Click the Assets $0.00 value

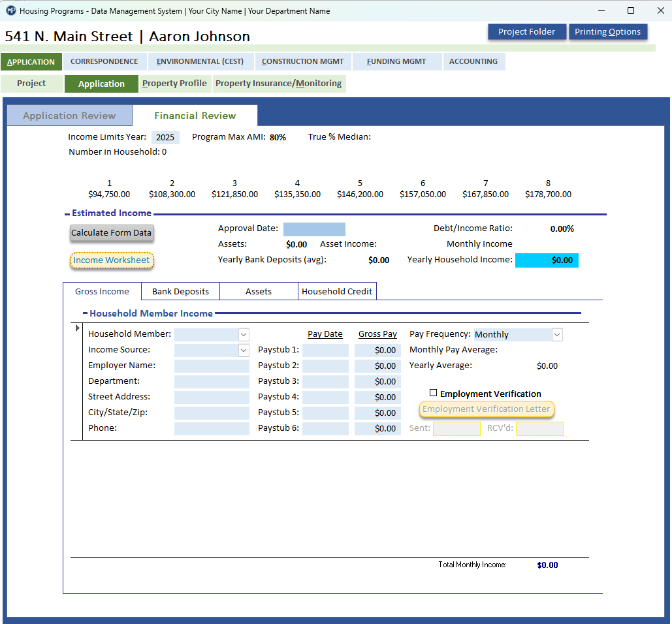(x=296, y=245)
